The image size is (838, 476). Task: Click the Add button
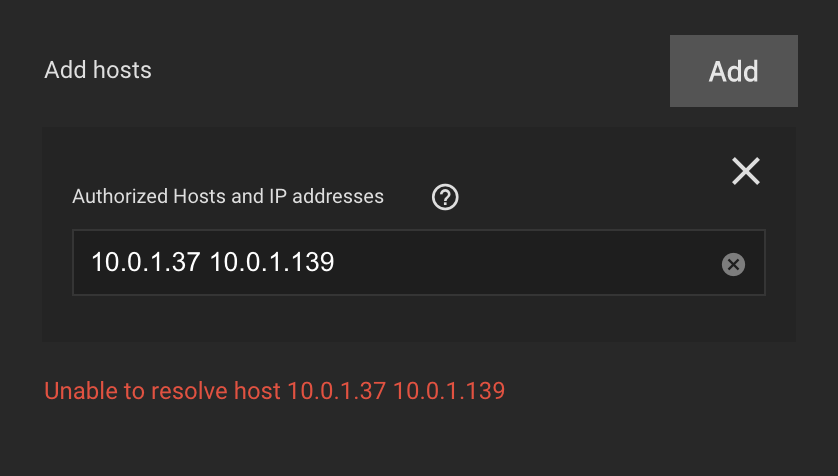733,71
